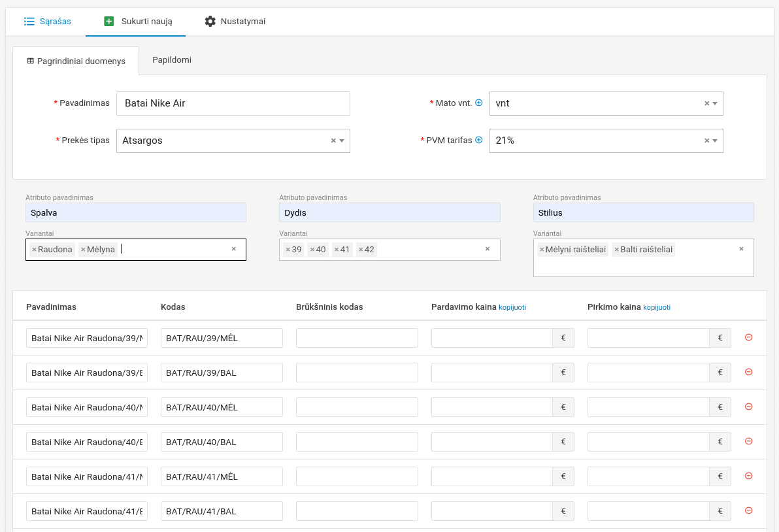
Task: Click kopijuoti link for Pardavimo kaina
Action: coord(512,307)
